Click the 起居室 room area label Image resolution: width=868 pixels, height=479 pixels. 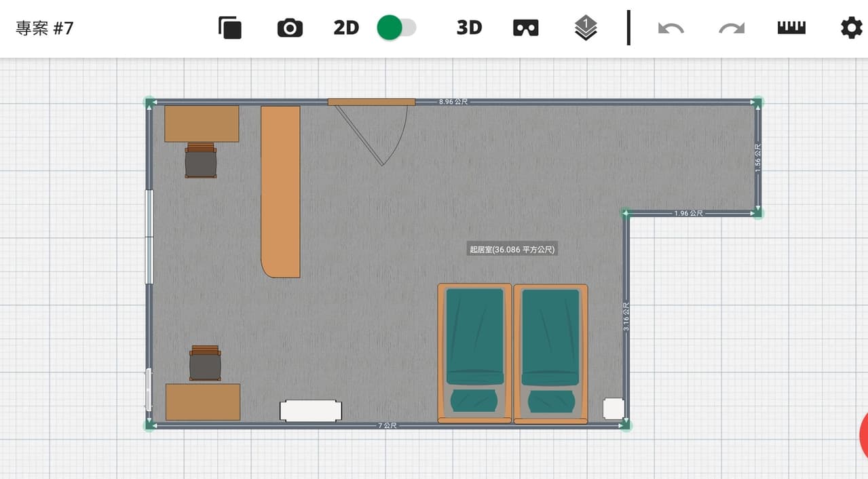512,250
